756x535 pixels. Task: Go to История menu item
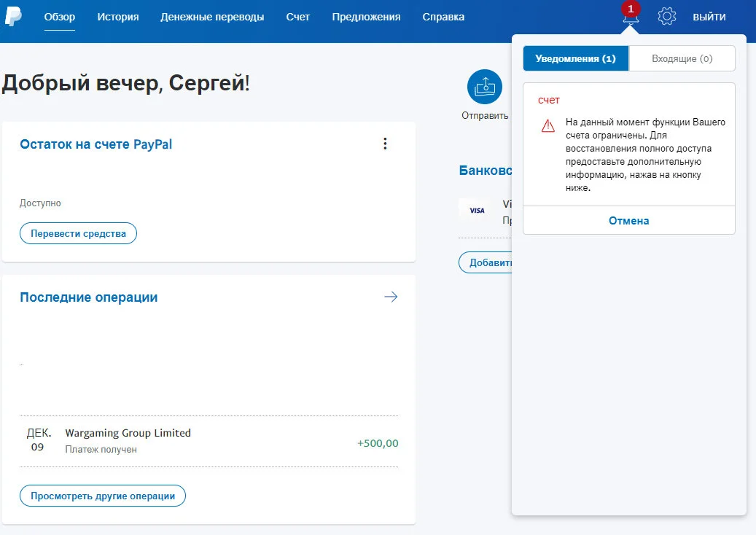coord(118,17)
